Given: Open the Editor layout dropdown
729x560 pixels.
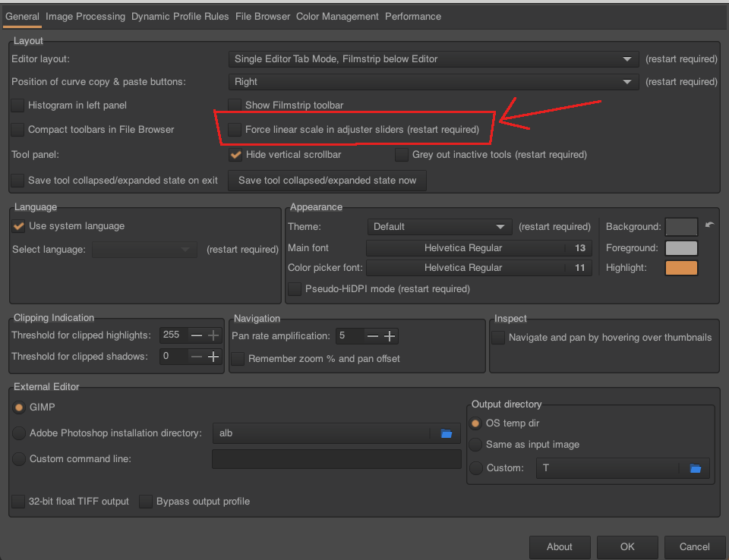Looking at the screenshot, I should [x=433, y=59].
